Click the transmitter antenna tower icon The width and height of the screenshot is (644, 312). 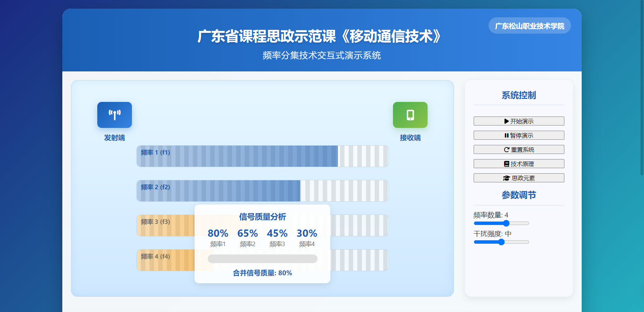pos(115,115)
